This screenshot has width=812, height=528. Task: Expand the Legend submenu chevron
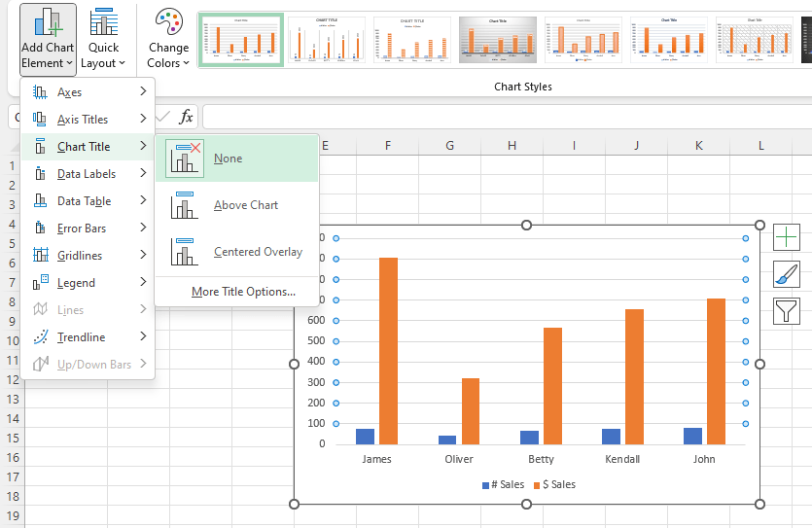(143, 282)
